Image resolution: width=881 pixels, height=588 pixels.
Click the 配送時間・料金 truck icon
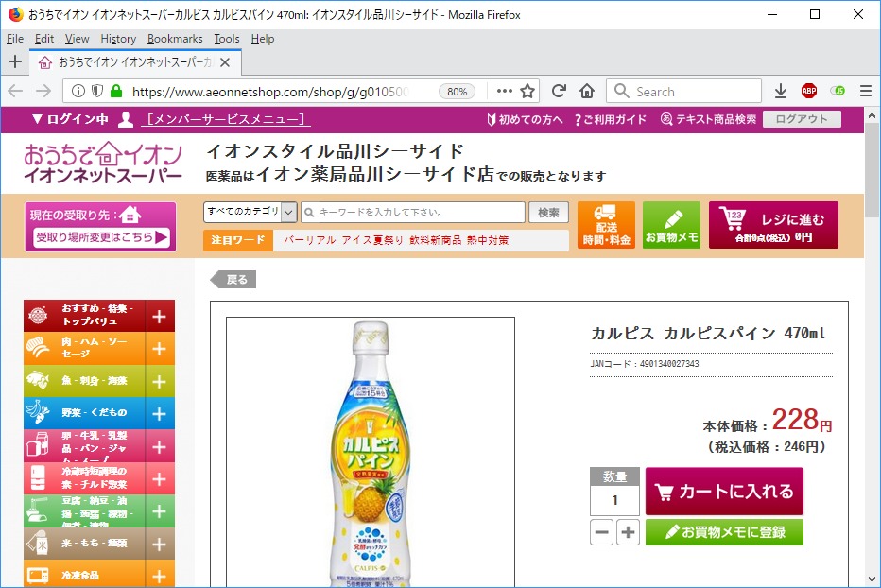tap(606, 225)
